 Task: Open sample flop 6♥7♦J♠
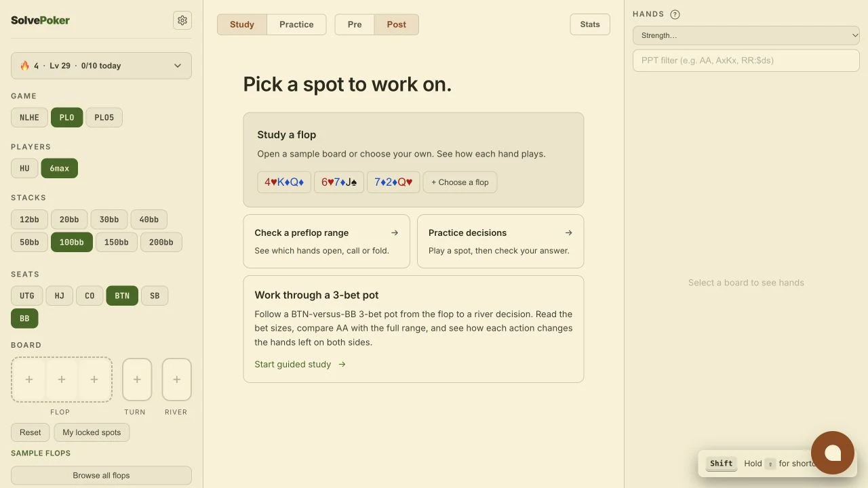pyautogui.click(x=339, y=182)
